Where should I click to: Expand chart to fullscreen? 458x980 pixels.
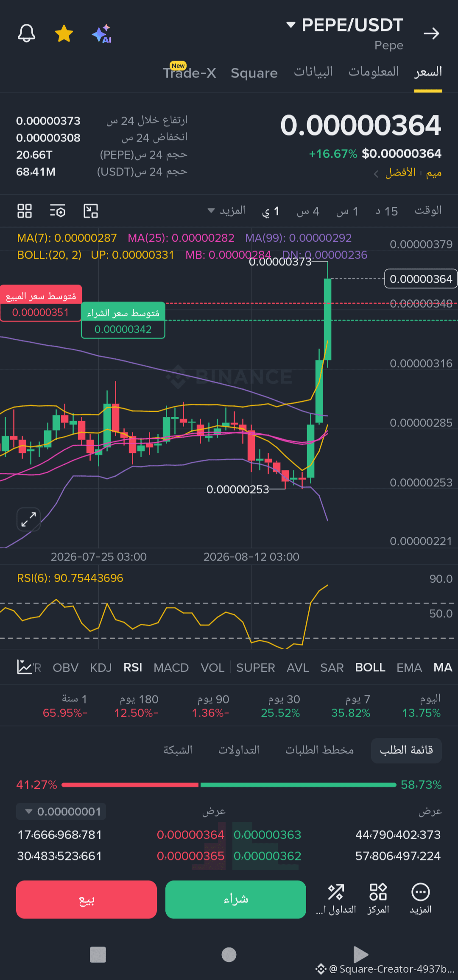click(x=28, y=519)
